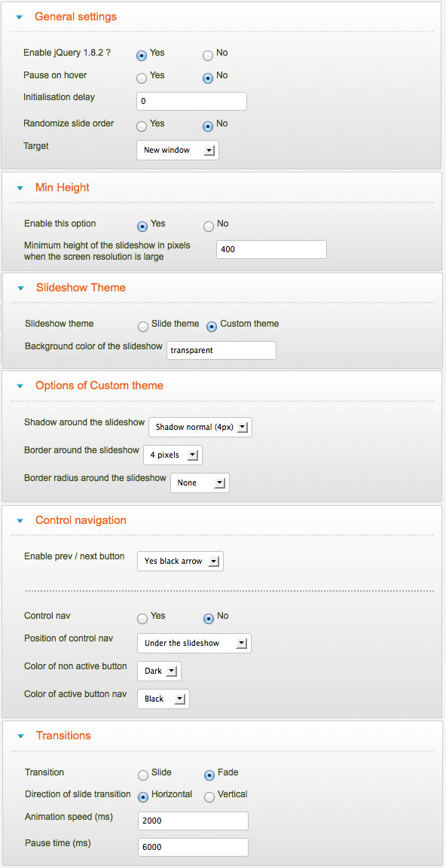Screen dimensions: 446x868
Task: Collapse the Slideshow Theme section arrow
Action: coord(21,288)
